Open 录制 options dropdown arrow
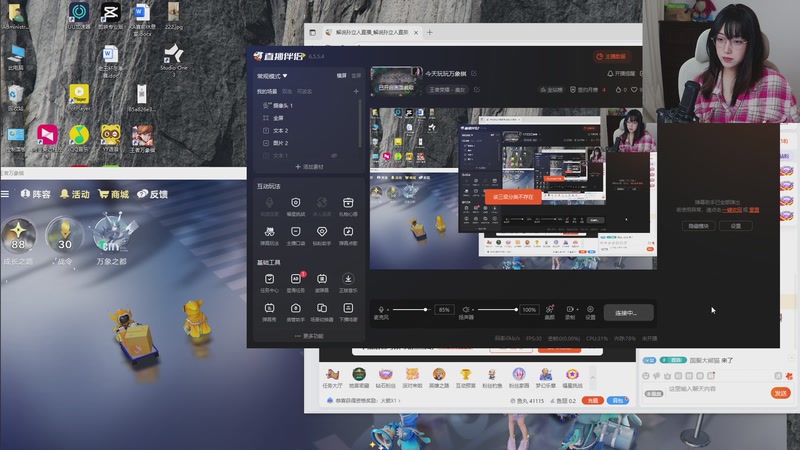This screenshot has height=450, width=800. (x=577, y=310)
